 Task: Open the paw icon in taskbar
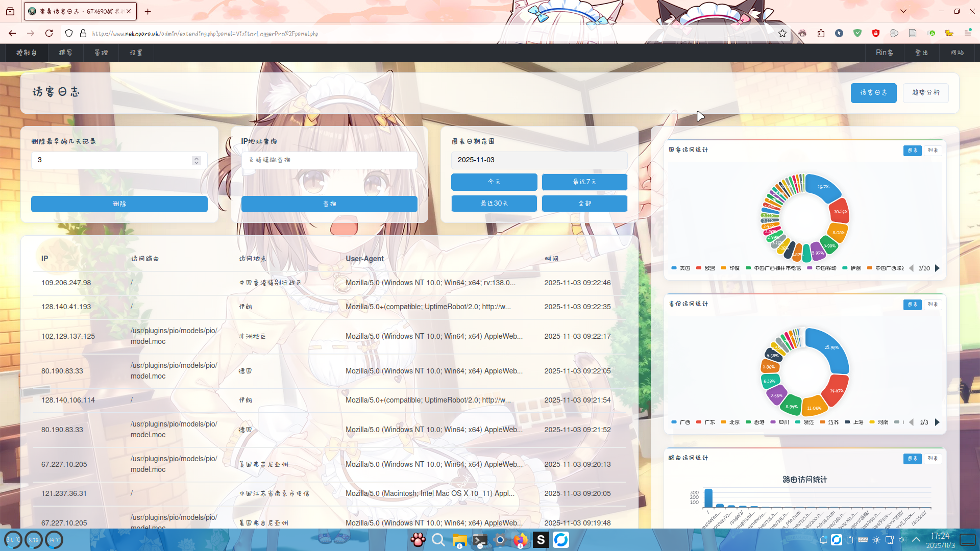(418, 540)
